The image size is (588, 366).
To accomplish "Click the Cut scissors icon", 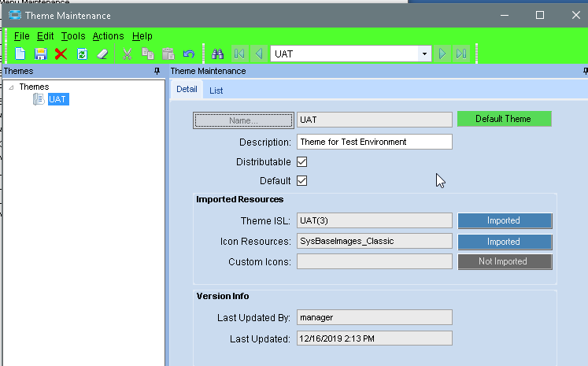I will pos(128,54).
